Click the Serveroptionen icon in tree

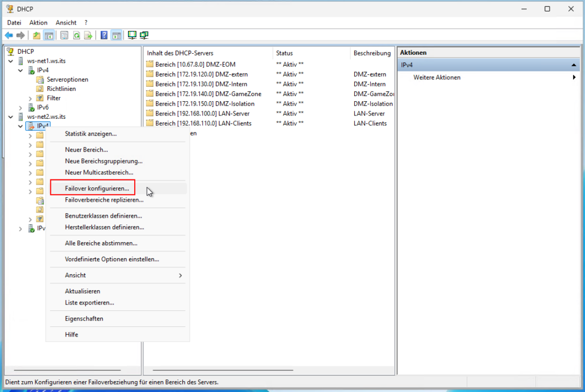[x=40, y=79]
